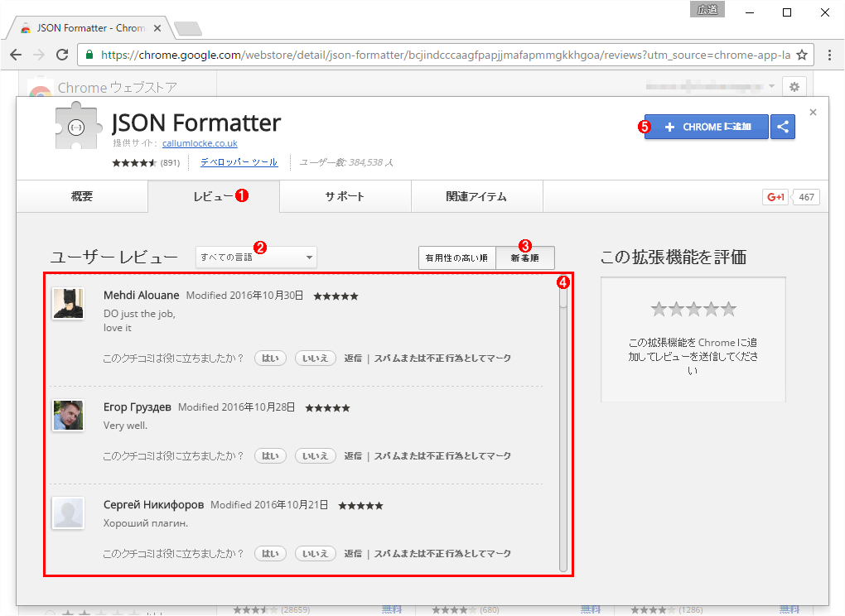Click the JSON Formatter puzzle piece logo

(x=77, y=127)
